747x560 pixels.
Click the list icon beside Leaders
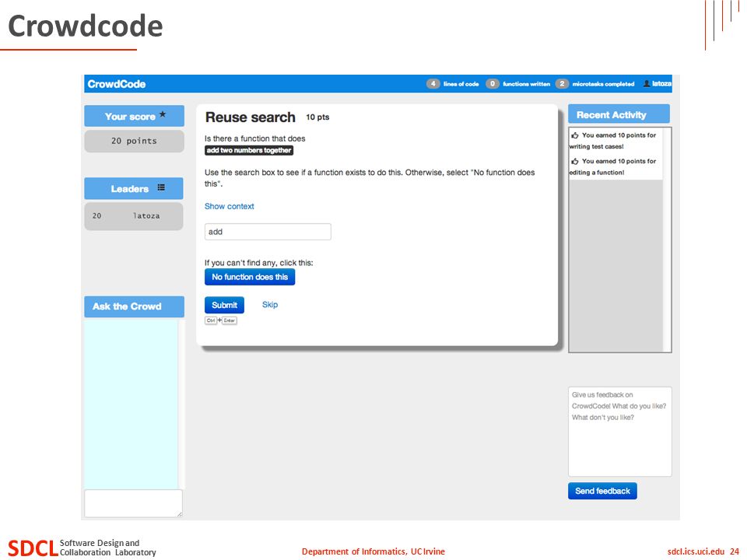pos(161,187)
